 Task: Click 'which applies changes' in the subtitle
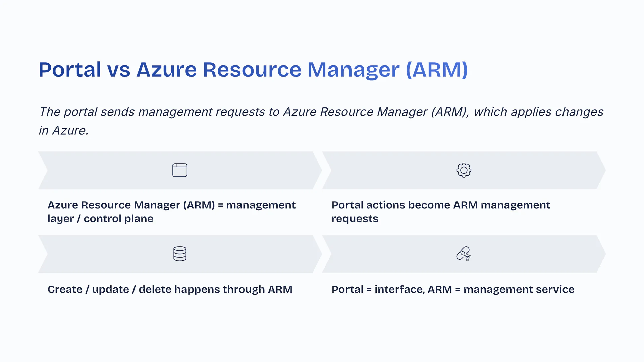[x=538, y=112]
